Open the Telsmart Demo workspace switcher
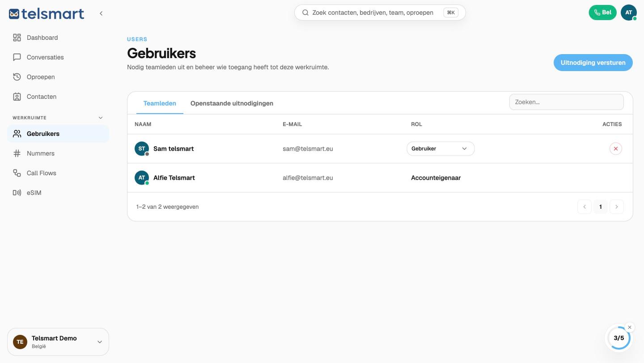 [58, 342]
